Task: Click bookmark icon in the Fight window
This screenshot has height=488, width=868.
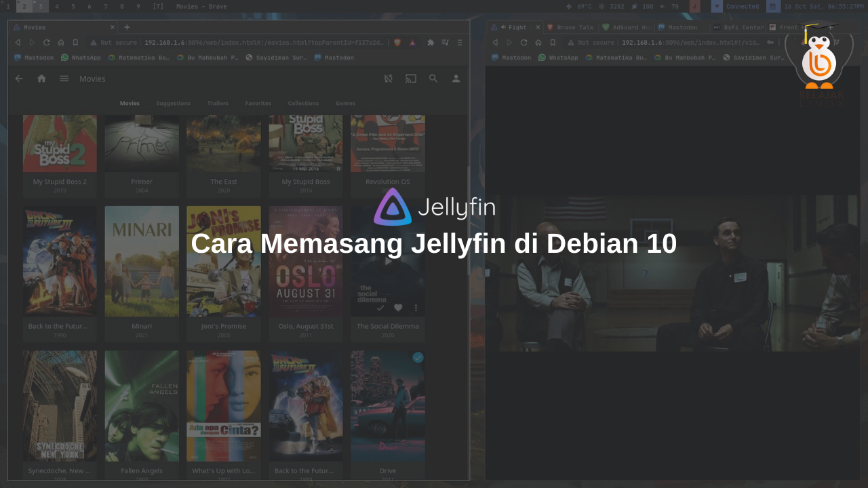Action: (x=553, y=42)
